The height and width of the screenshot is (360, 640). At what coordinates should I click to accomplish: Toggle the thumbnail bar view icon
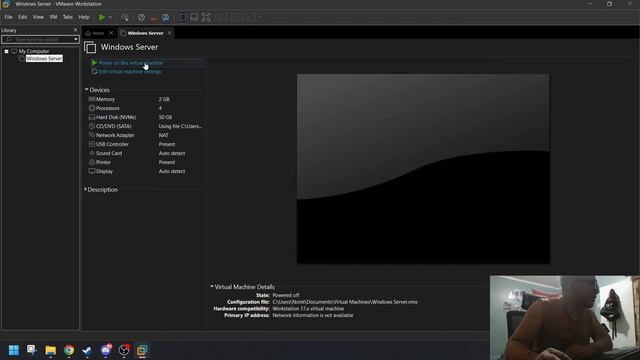(x=194, y=17)
